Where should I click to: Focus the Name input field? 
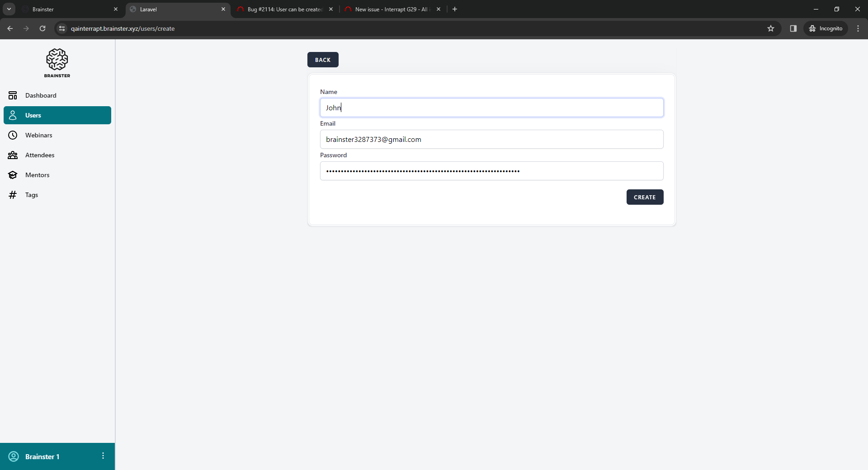tap(491, 108)
